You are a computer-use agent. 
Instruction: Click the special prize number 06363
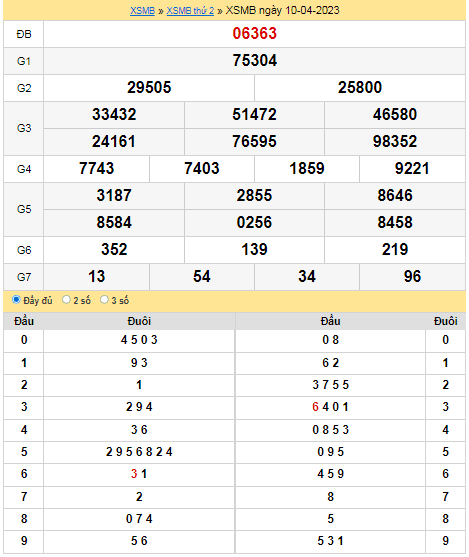(x=254, y=33)
